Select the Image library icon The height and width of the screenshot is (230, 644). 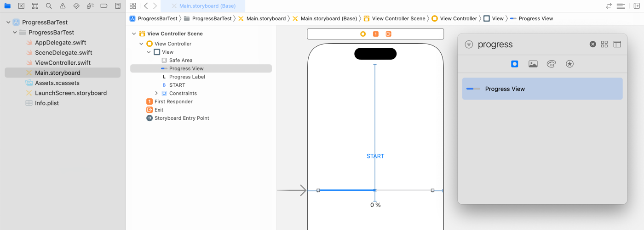[x=533, y=64]
